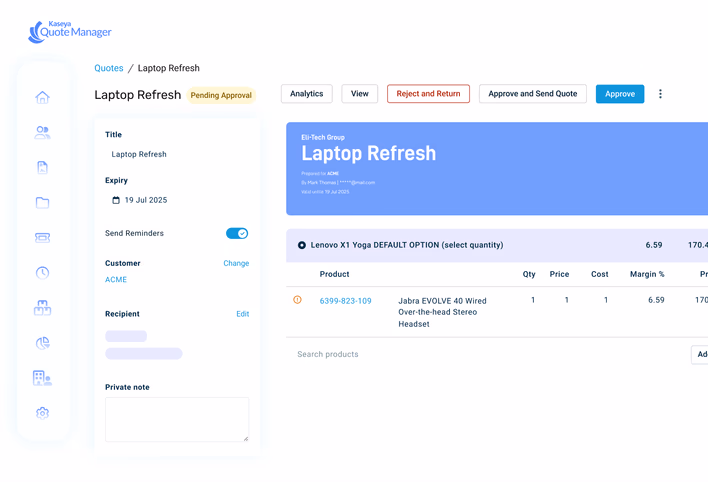Click the View button
The height and width of the screenshot is (482, 708).
pos(359,94)
